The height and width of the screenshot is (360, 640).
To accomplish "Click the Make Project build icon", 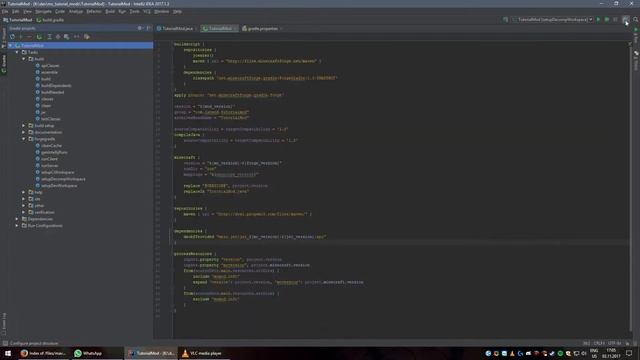I will pos(505,20).
